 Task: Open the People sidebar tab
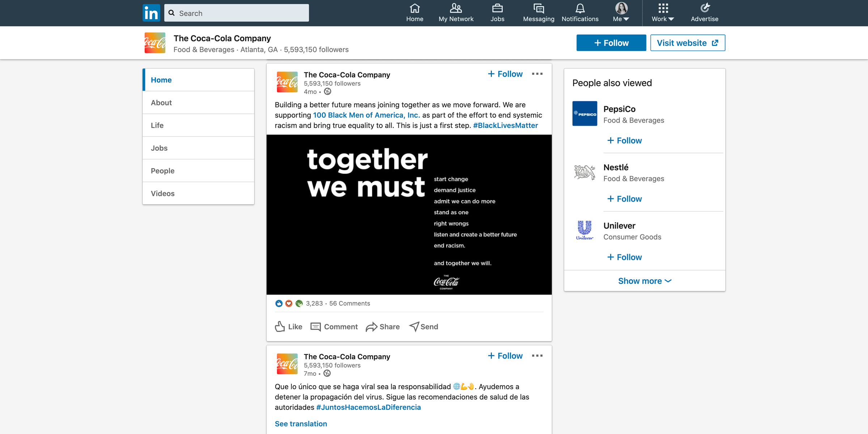click(x=198, y=171)
